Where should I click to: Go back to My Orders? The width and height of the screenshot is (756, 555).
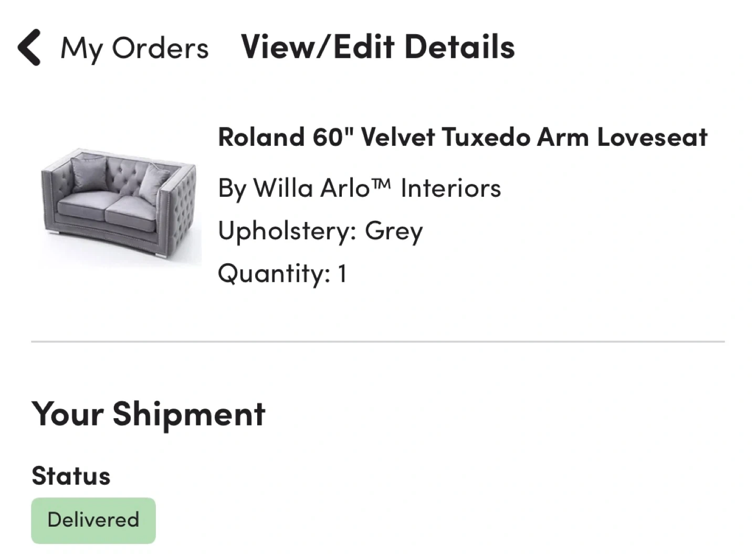(134, 48)
